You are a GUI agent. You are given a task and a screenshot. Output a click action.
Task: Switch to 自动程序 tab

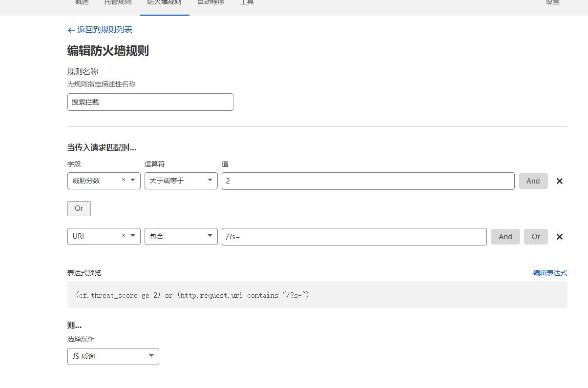tap(210, 2)
